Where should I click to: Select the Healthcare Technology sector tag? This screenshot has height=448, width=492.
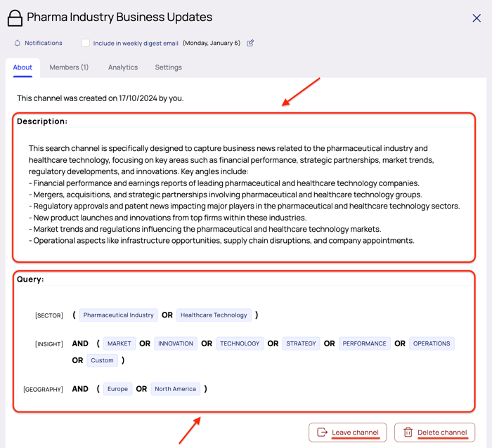214,315
